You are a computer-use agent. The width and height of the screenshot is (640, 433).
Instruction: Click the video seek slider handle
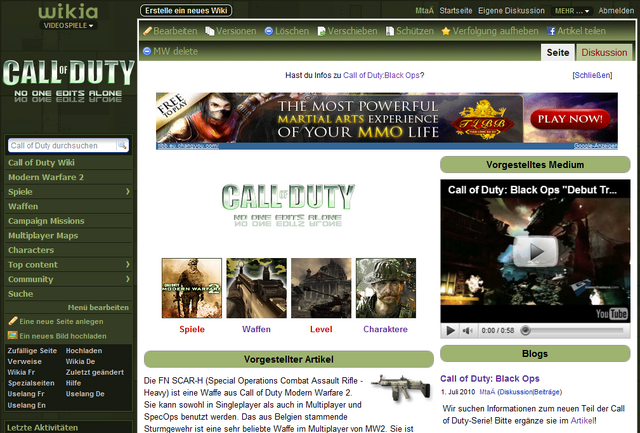(x=526, y=331)
